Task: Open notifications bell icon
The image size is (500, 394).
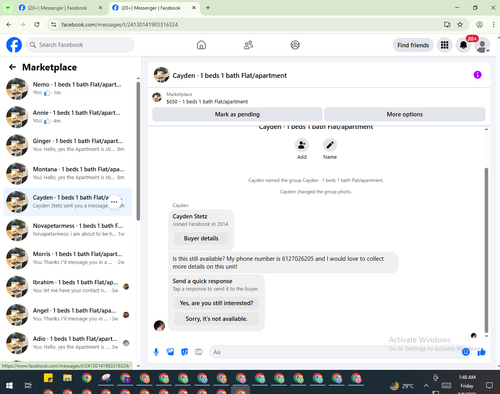Action: [463, 45]
